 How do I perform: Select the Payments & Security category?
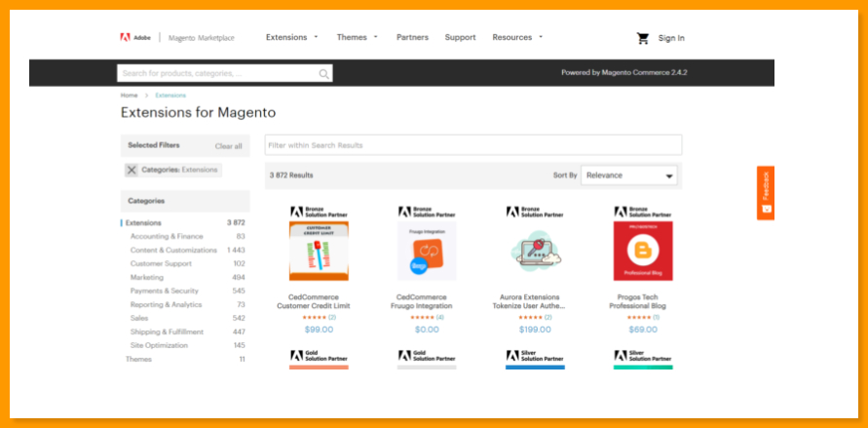pyautogui.click(x=165, y=291)
